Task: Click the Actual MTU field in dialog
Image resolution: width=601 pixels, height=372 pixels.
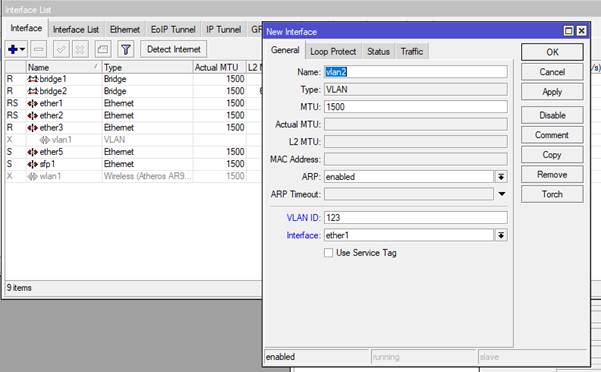Action: pos(416,125)
